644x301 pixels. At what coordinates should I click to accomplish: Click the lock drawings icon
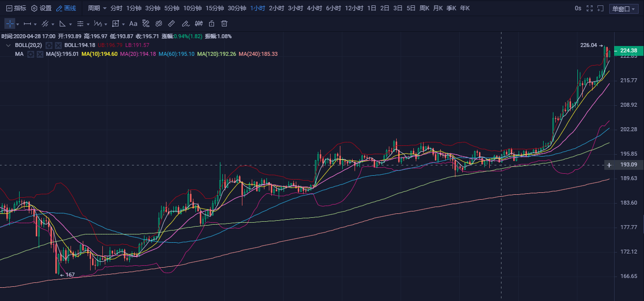[x=212, y=23]
